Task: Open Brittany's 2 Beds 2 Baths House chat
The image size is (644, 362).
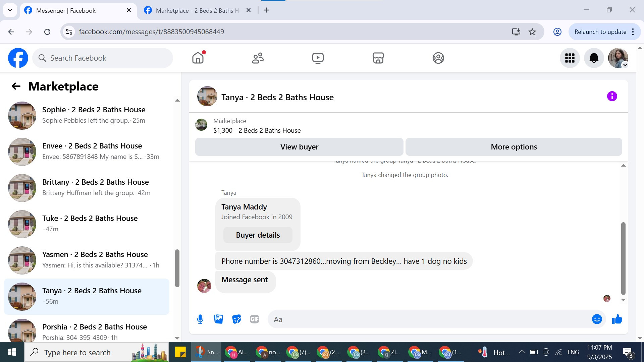Action: (87, 188)
